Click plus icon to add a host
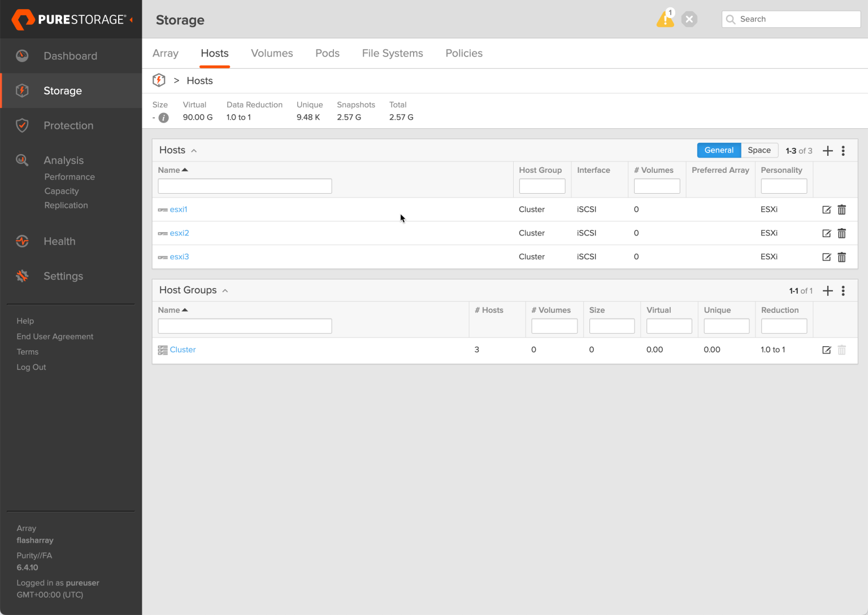This screenshot has height=615, width=868. pyautogui.click(x=827, y=151)
